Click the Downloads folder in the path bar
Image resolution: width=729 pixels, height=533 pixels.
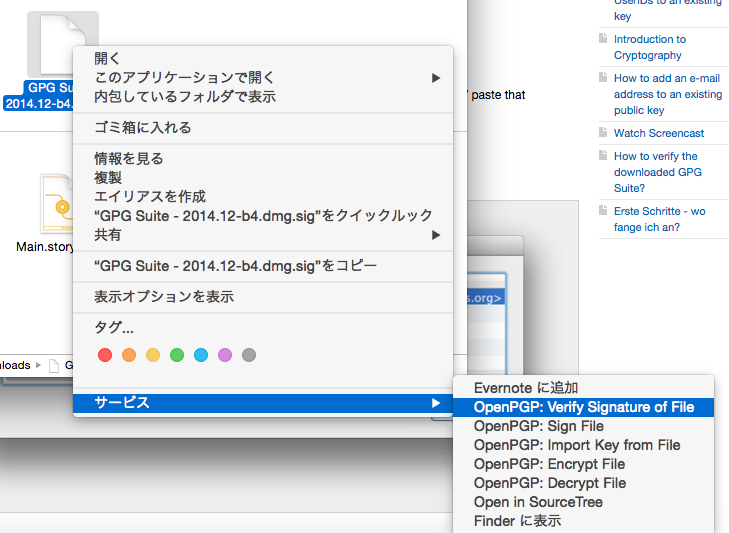15,366
